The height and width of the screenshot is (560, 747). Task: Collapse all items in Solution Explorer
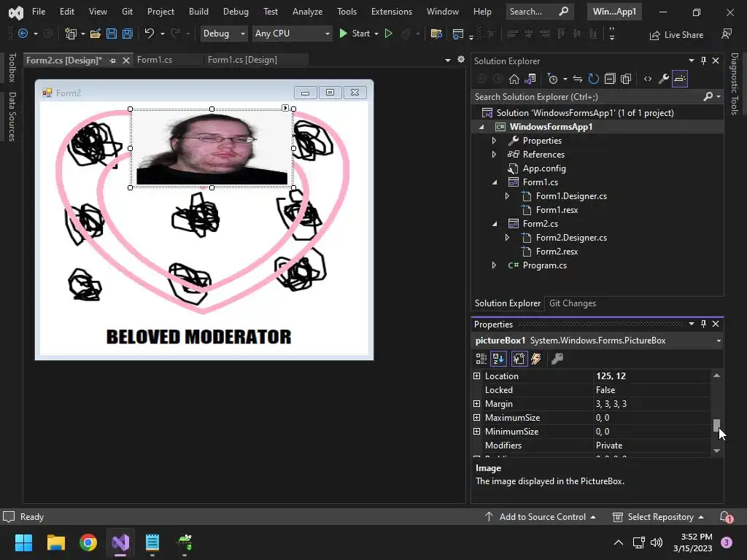point(610,79)
